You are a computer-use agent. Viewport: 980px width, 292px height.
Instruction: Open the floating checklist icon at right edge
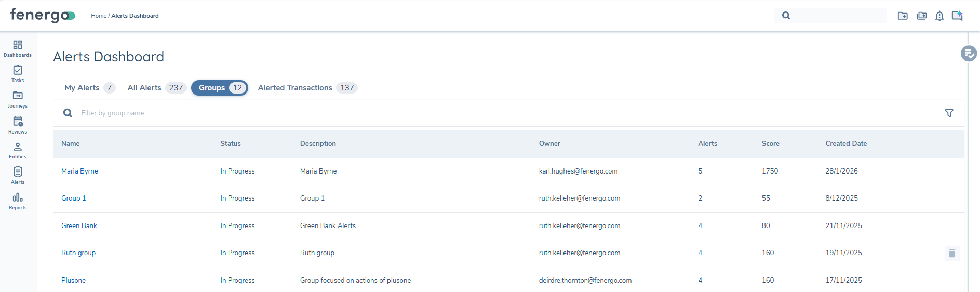coord(969,53)
